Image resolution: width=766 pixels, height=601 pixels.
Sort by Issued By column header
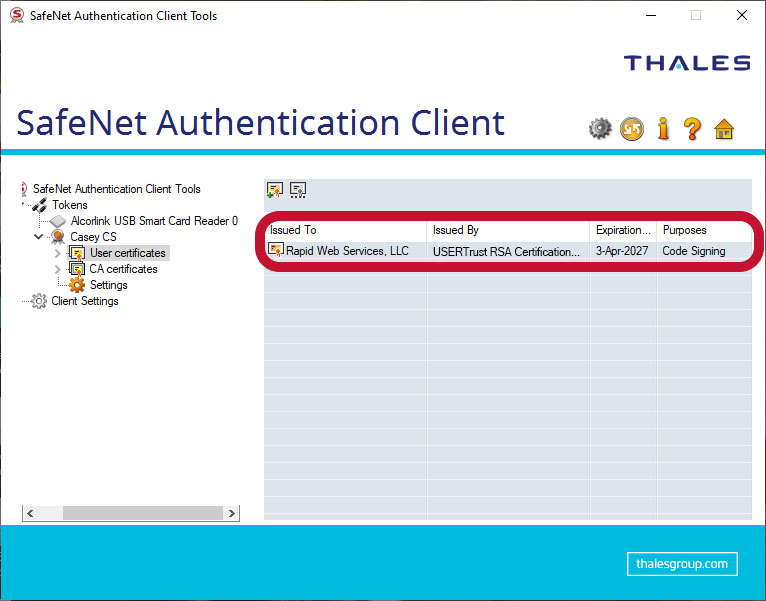tap(508, 230)
